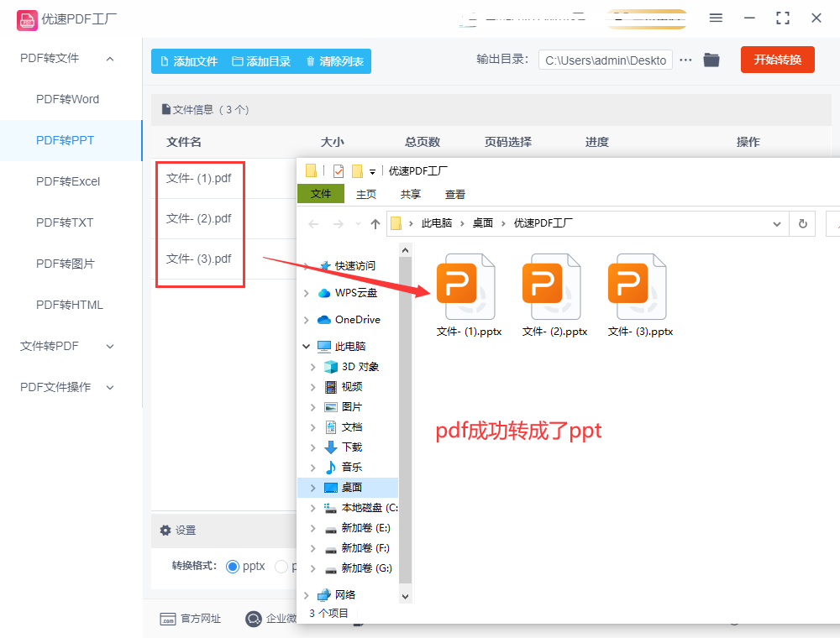Expand the 桌面 tree node chevron
Screen dimensions: 840x638
coord(312,488)
